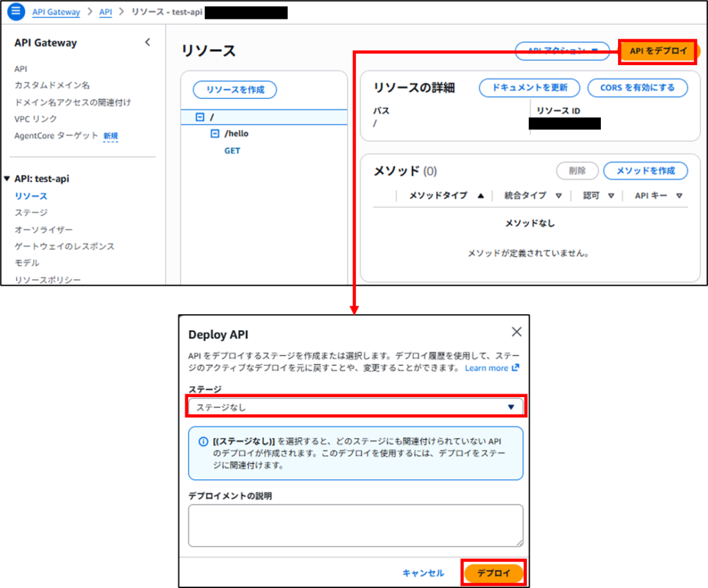Open the hamburger navigation menu icon
Screen dimensions: 708x588
(16, 12)
